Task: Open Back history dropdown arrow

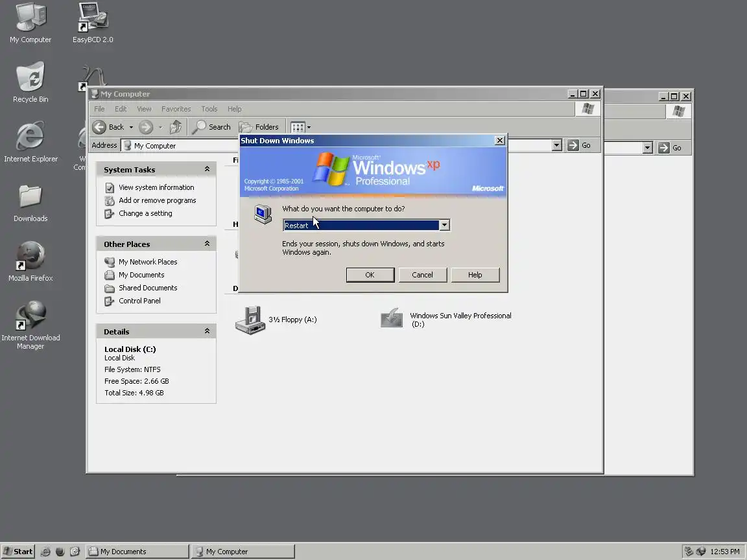Action: [x=131, y=127]
